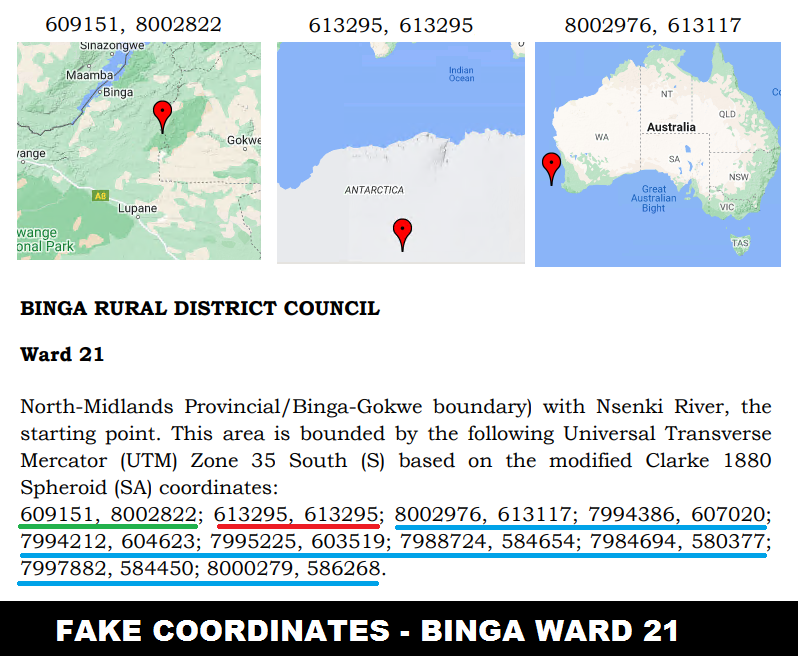
Task: Click coordinate '7995225, 603519'
Action: coord(298,541)
